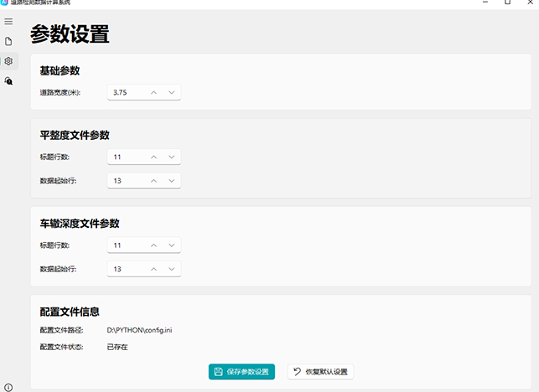Viewport: 539px width, 392px height.
Task: Click the 保存参数设置 button
Action: pos(241,371)
